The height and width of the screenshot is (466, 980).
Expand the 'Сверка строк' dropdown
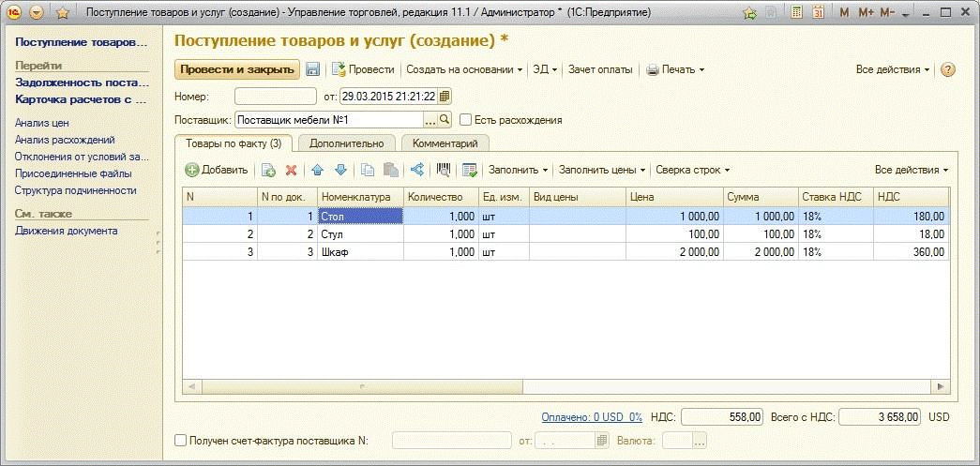(x=692, y=170)
